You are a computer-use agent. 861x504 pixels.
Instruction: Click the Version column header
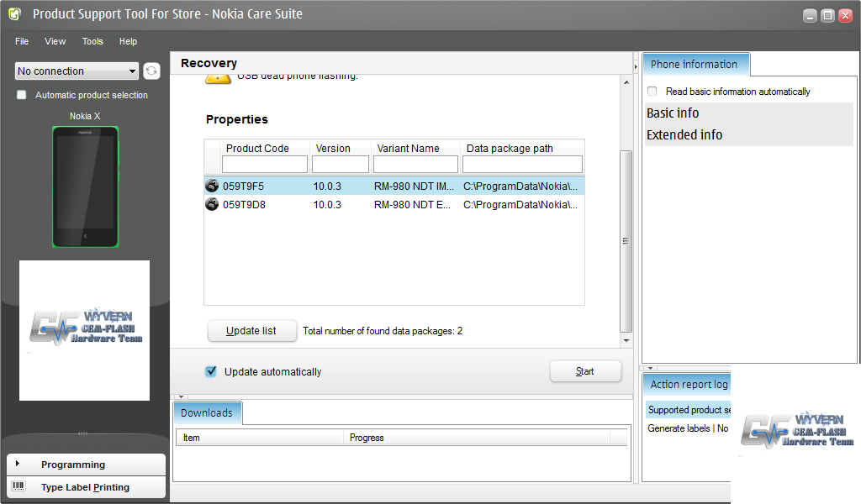click(x=333, y=148)
